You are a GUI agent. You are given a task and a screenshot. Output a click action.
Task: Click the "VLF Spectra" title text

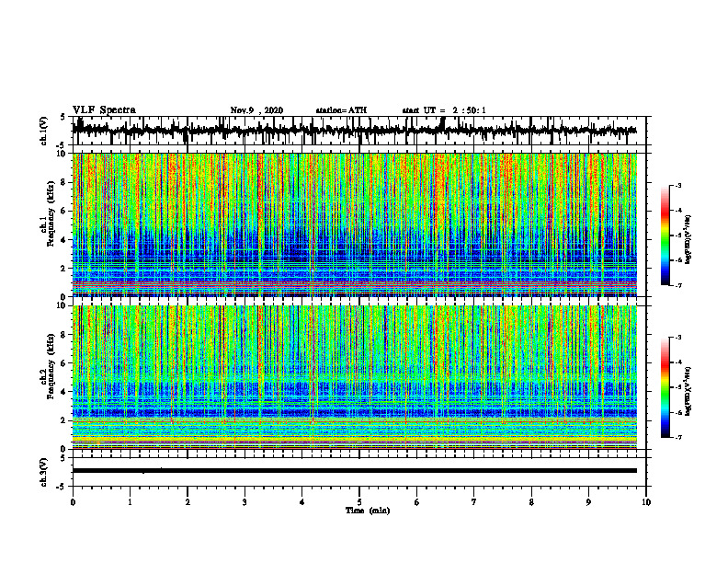(104, 110)
